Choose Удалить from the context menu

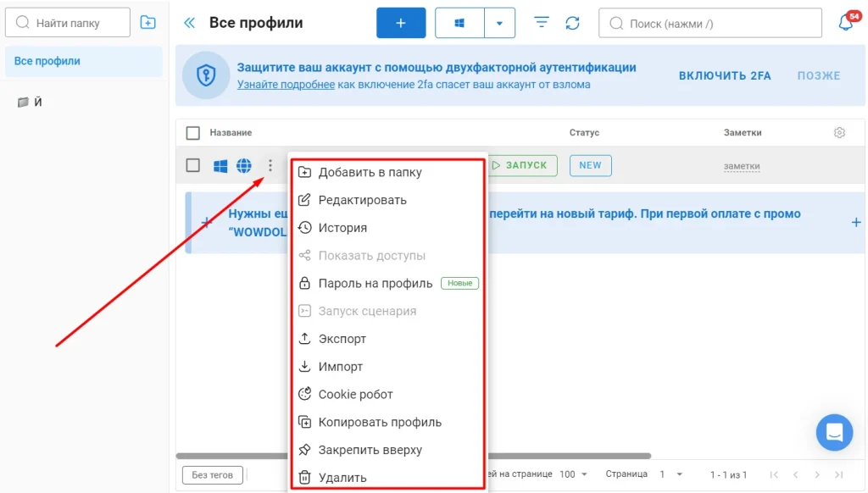coord(387,477)
